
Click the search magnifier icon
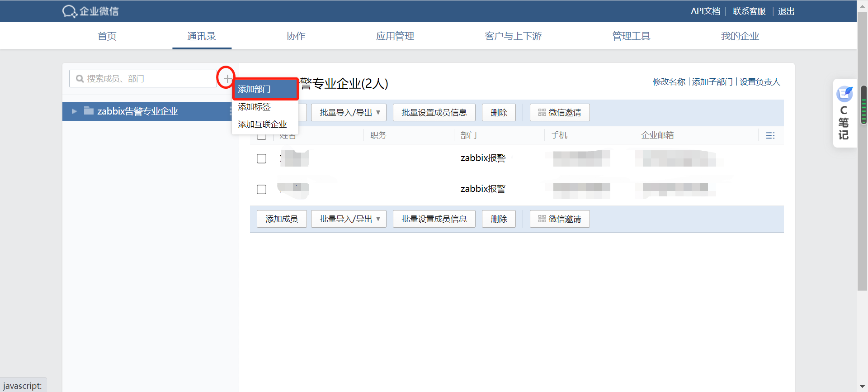(80, 79)
